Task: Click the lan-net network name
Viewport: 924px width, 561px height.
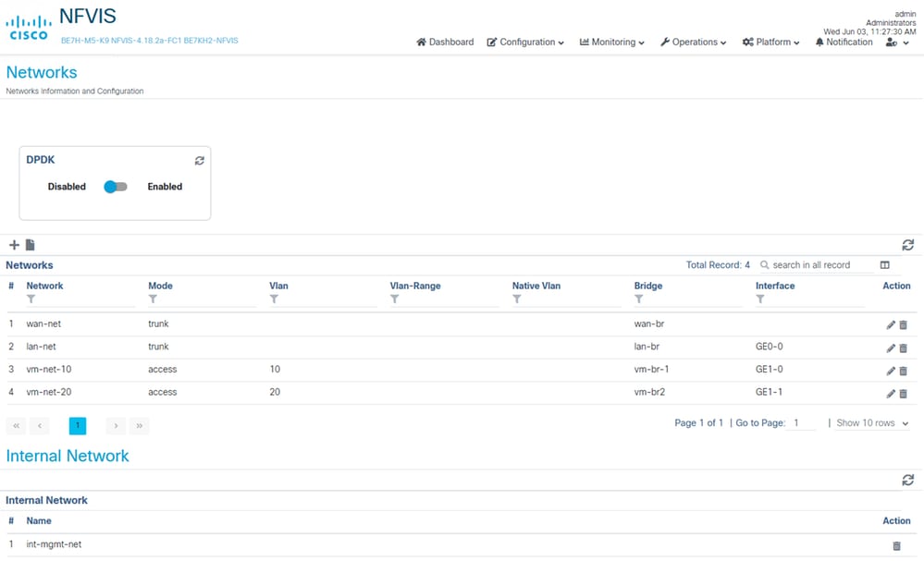Action: [x=42, y=347]
